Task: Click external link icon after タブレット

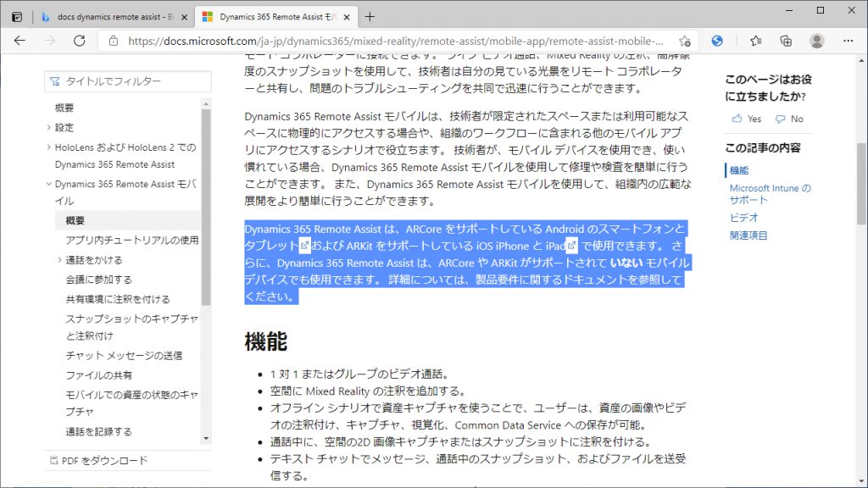Action: [304, 245]
